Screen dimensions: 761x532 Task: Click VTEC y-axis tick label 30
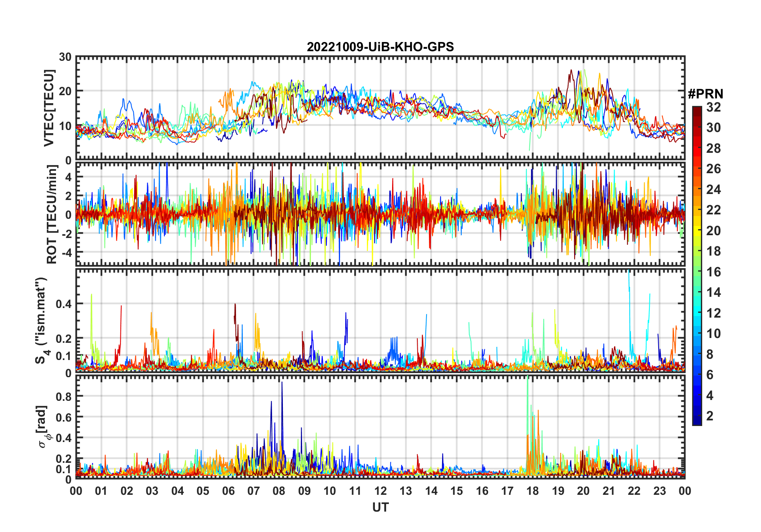pos(65,57)
